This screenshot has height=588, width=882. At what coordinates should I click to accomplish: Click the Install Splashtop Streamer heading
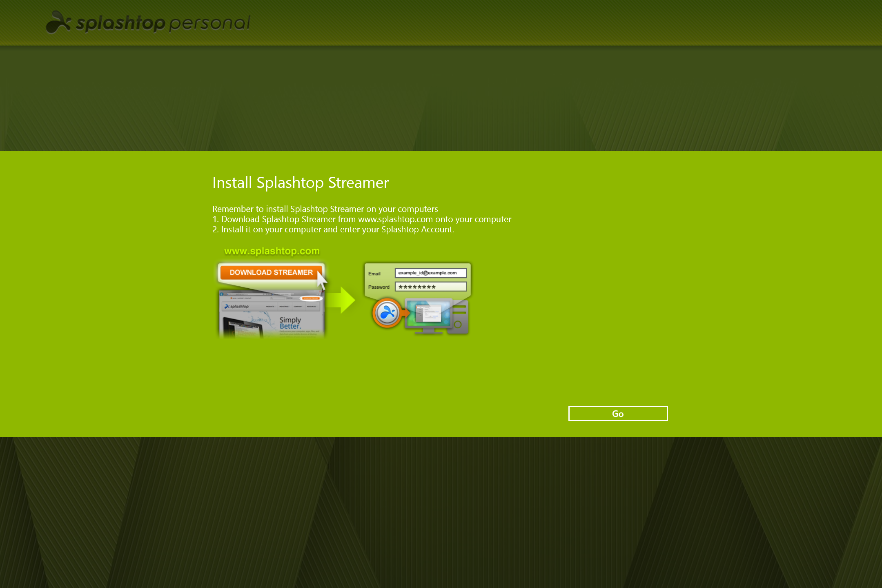click(301, 183)
